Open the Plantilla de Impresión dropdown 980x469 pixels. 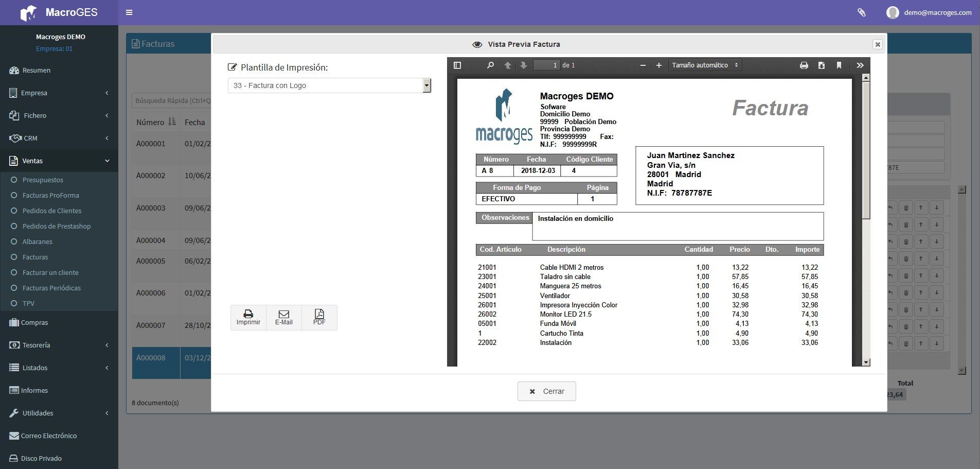[x=329, y=85]
